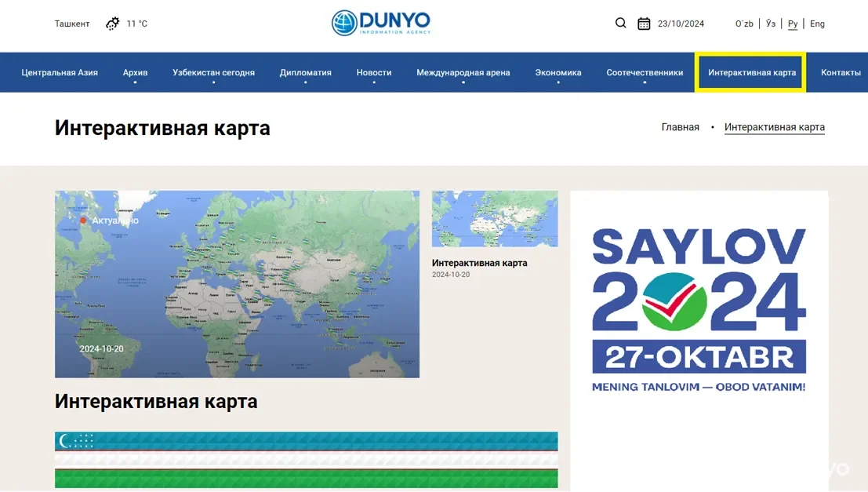This screenshot has height=492, width=868.
Task: Expand the Архив menu
Action: [x=135, y=72]
